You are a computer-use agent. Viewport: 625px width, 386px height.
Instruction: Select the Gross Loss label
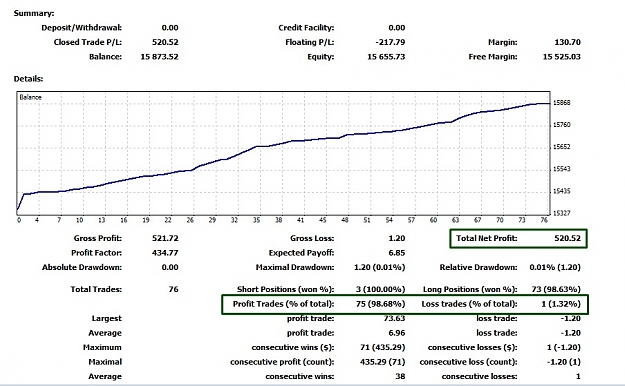click(x=312, y=238)
